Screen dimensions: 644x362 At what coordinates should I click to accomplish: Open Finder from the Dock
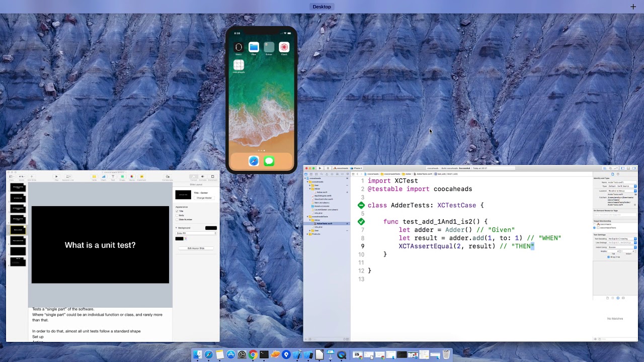pyautogui.click(x=198, y=355)
